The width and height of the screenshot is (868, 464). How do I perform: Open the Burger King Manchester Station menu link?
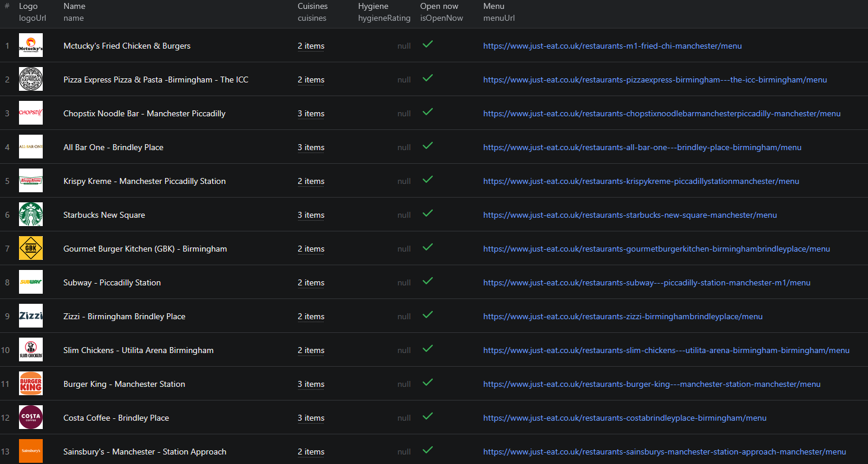[652, 384]
